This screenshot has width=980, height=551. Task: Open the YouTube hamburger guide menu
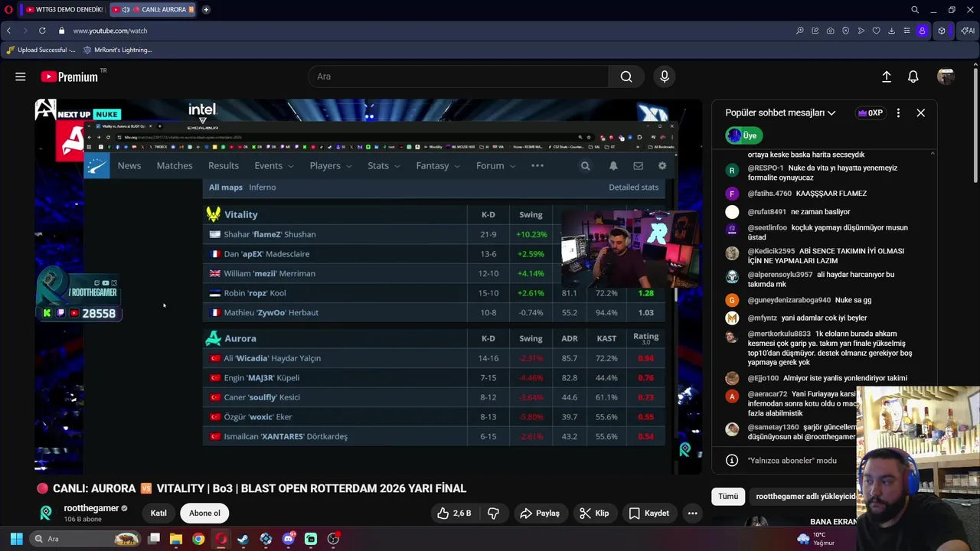pyautogui.click(x=21, y=77)
